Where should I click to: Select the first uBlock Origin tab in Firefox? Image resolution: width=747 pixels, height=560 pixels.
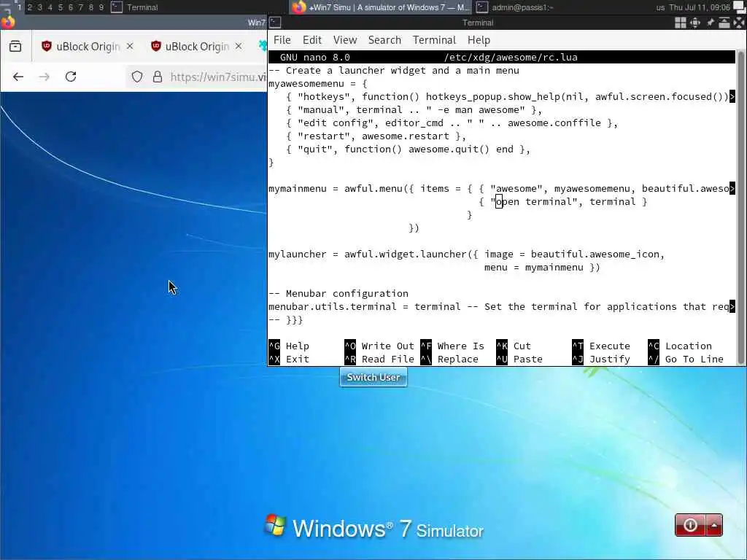click(x=88, y=46)
